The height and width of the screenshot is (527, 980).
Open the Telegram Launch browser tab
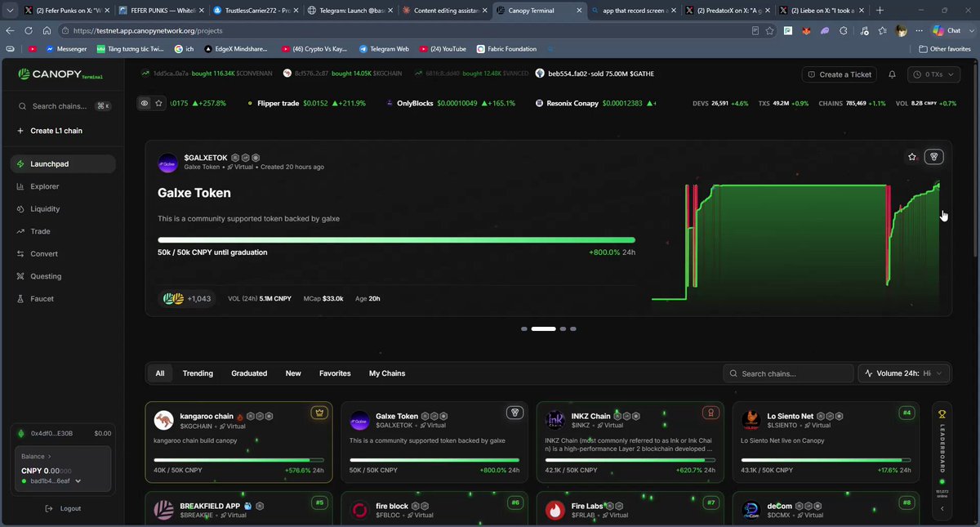(x=351, y=11)
